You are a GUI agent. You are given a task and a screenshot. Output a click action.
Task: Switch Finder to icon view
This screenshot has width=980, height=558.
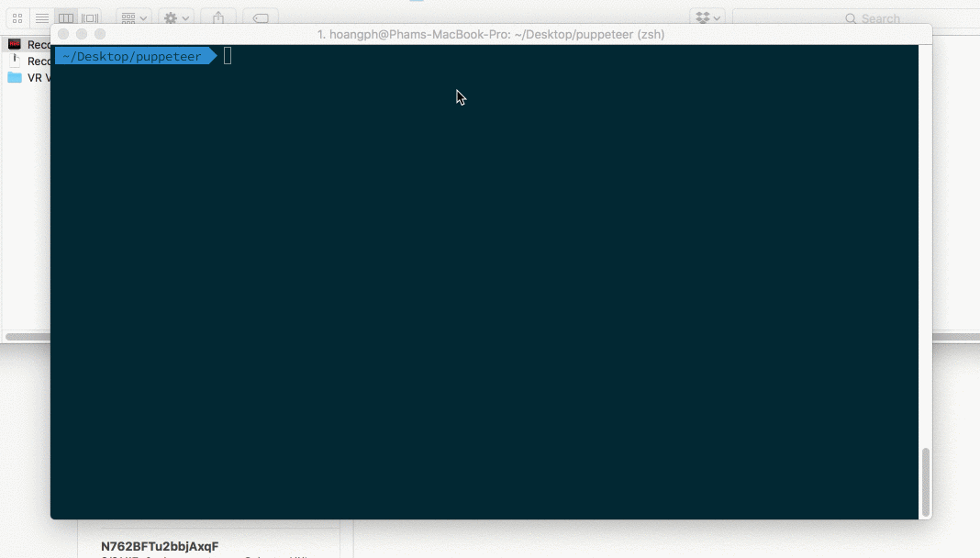click(x=17, y=18)
